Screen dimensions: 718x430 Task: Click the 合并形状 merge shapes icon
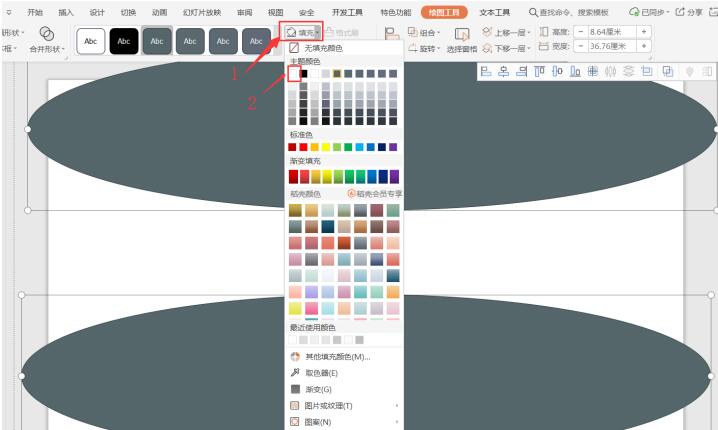[x=46, y=34]
